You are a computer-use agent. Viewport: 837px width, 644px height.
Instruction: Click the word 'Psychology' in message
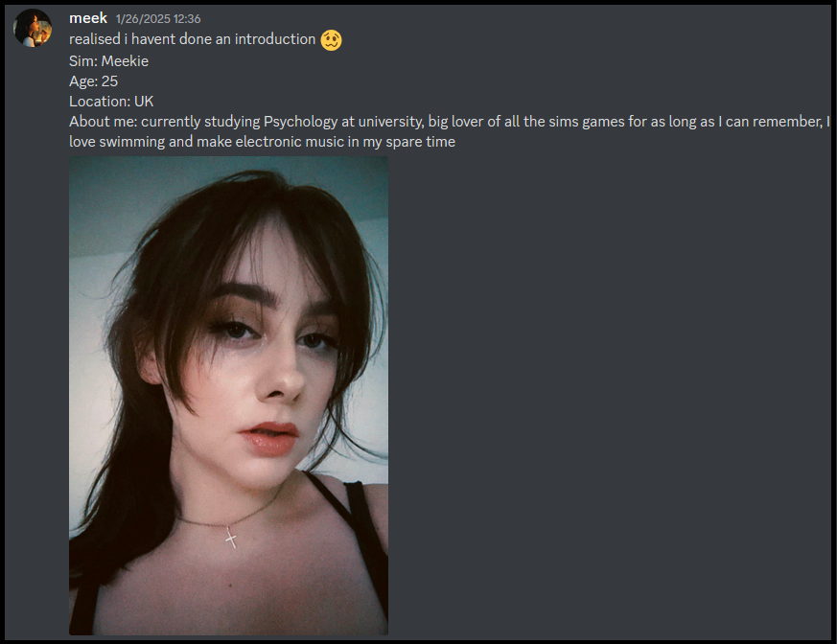click(x=300, y=122)
